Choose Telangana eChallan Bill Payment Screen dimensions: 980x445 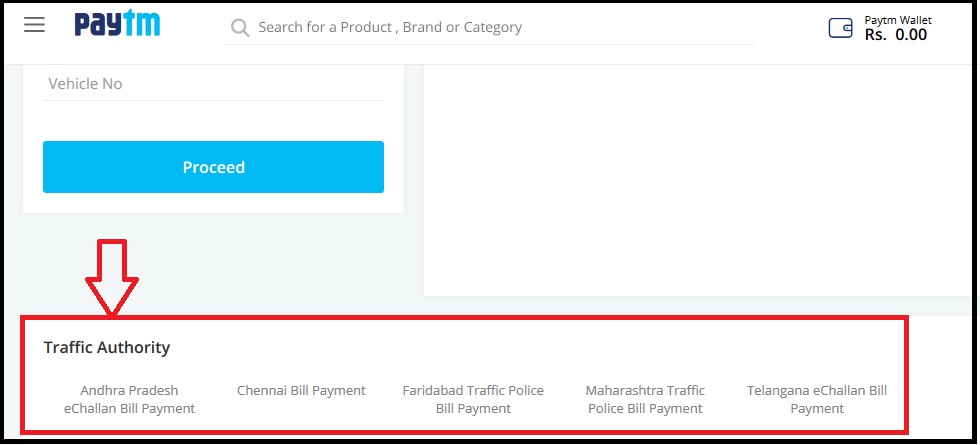point(817,399)
